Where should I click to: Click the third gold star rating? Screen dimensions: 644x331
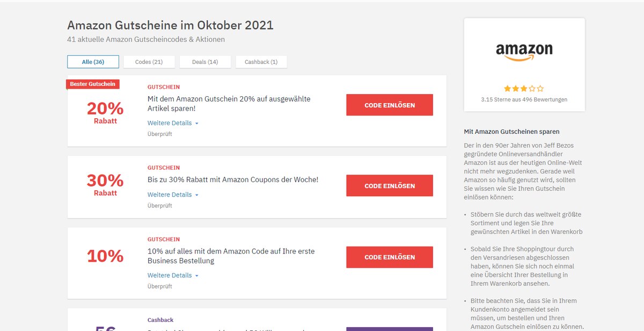[x=524, y=89]
